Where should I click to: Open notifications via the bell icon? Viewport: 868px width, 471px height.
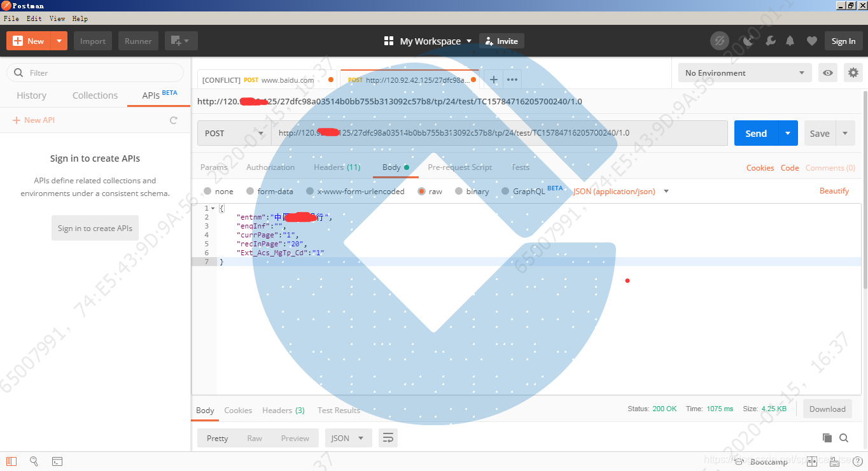790,40
